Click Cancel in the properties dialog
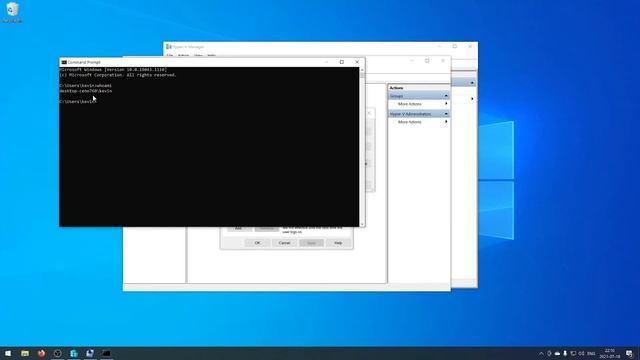Image resolution: width=640 pixels, height=360 pixels. point(284,243)
